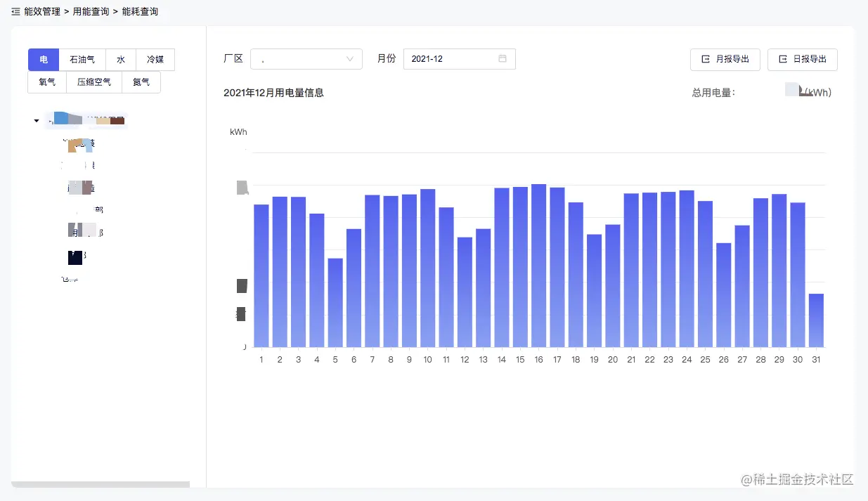Screen dimensions: 868x501
Task: Open the 厂区 dropdown selector
Action: [x=306, y=59]
